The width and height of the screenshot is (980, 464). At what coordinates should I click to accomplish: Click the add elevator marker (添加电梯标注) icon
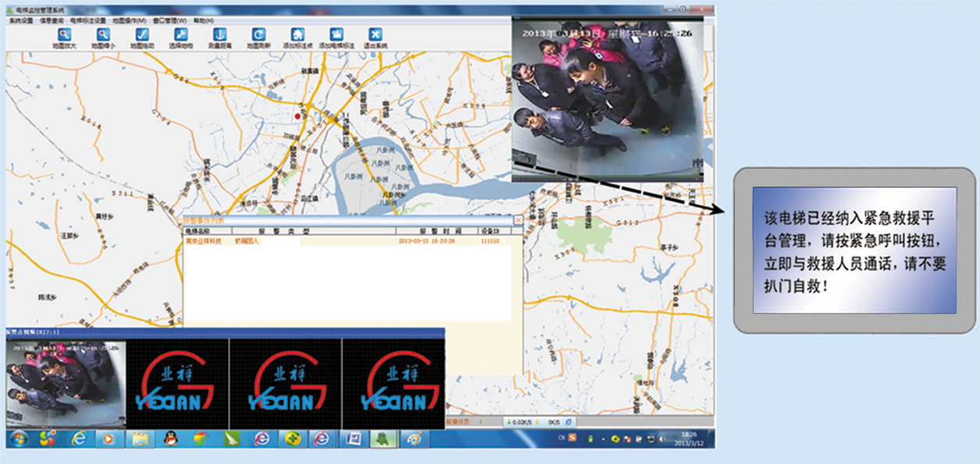coord(337,34)
